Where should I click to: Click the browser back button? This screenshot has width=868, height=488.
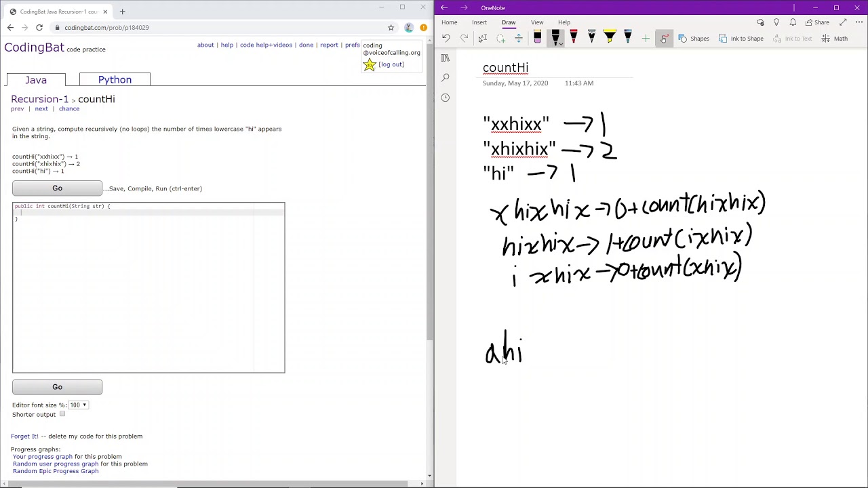point(10,27)
